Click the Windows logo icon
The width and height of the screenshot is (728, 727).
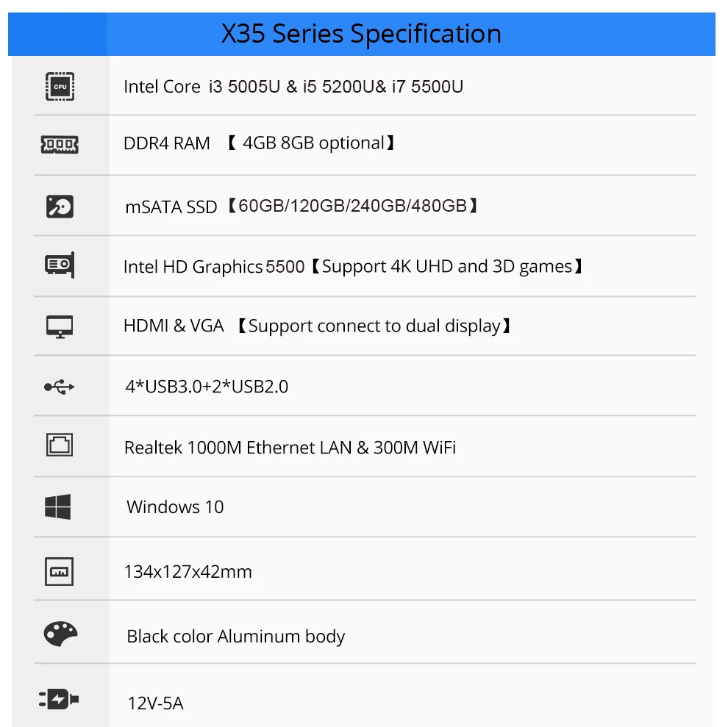(x=58, y=506)
